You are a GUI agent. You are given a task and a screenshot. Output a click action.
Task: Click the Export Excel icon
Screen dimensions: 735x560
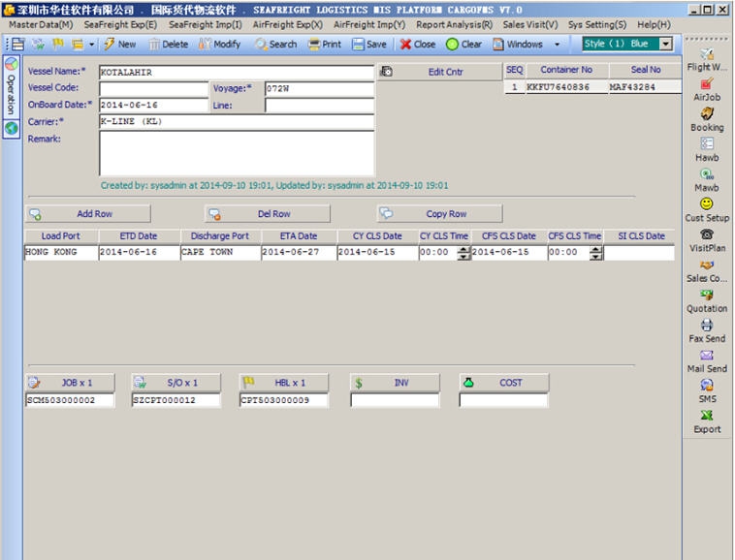click(707, 416)
